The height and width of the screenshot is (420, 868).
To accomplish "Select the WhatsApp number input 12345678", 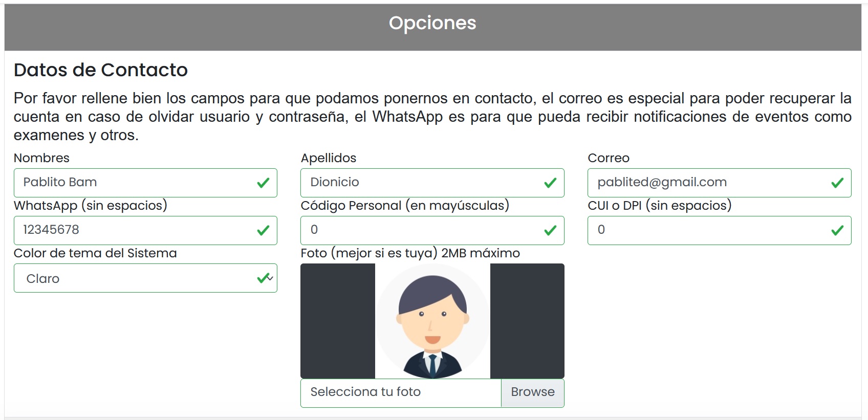I will click(x=145, y=230).
